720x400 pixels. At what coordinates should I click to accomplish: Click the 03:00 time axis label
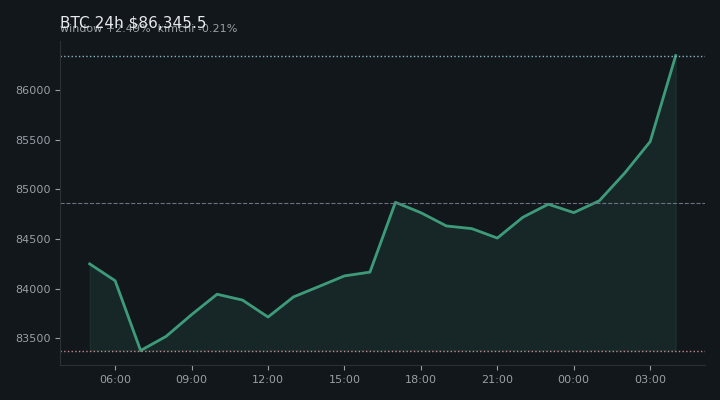point(650,380)
